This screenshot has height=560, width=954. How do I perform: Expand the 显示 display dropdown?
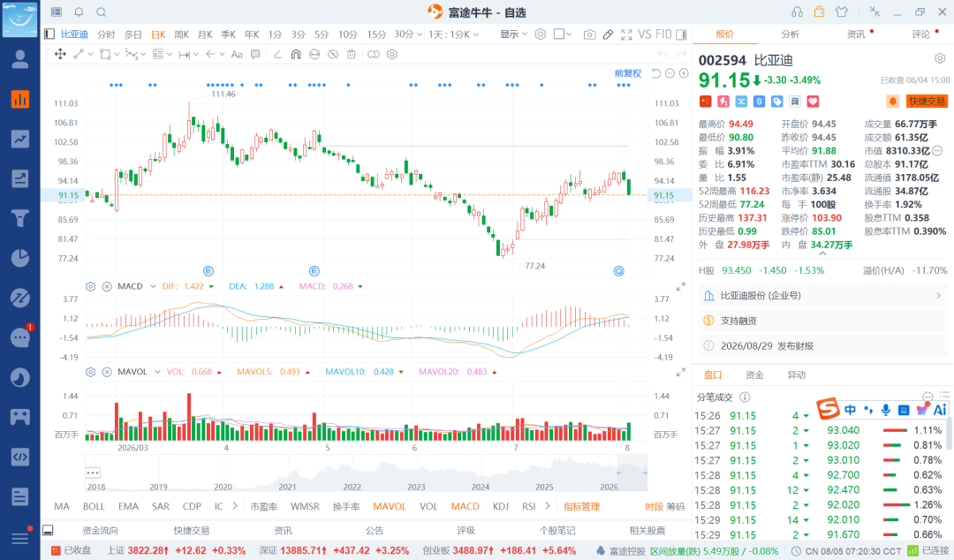(513, 34)
